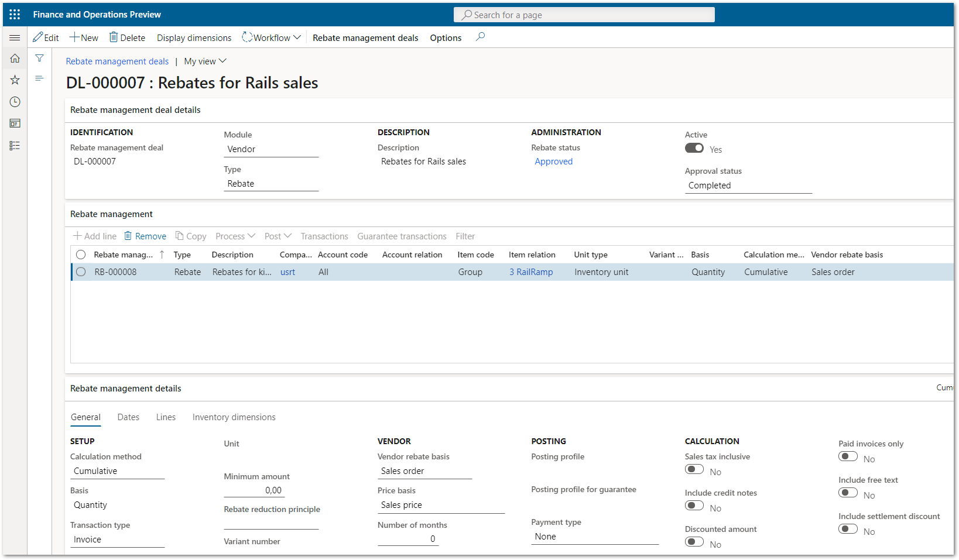959x560 pixels.
Task: Open Payment type dropdown None
Action: coord(595,537)
